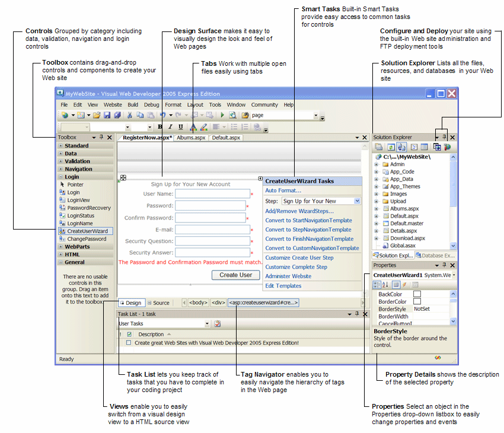Screen dimensions: 504x433
Task: Open the Website menu
Action: 113,105
